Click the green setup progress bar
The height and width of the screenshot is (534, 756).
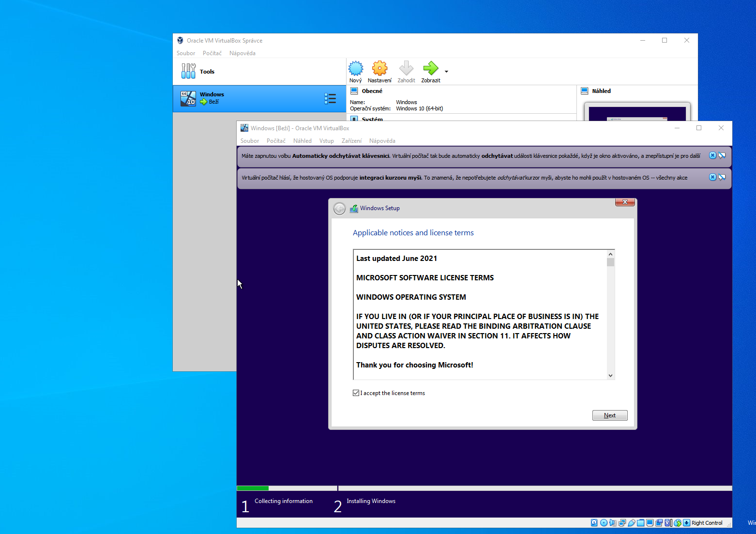pyautogui.click(x=253, y=488)
